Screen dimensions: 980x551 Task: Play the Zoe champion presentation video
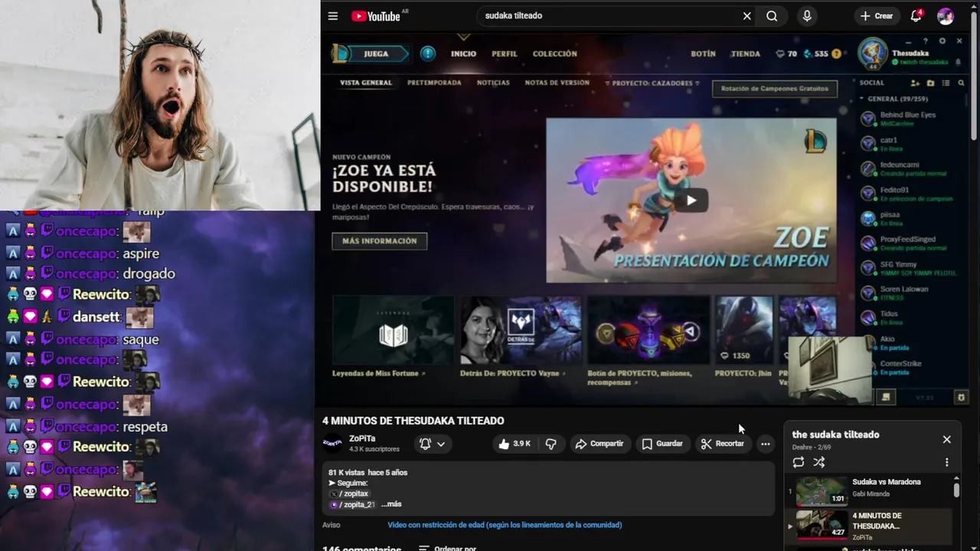(x=691, y=201)
